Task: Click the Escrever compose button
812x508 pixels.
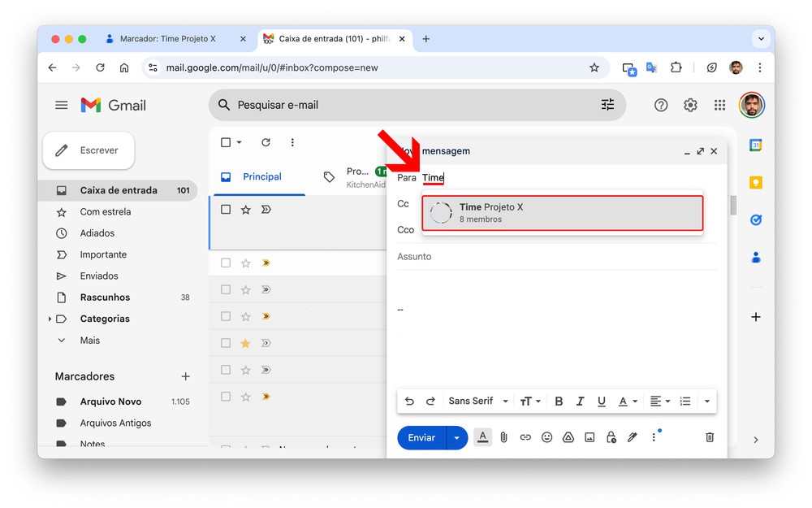Action: pos(89,150)
